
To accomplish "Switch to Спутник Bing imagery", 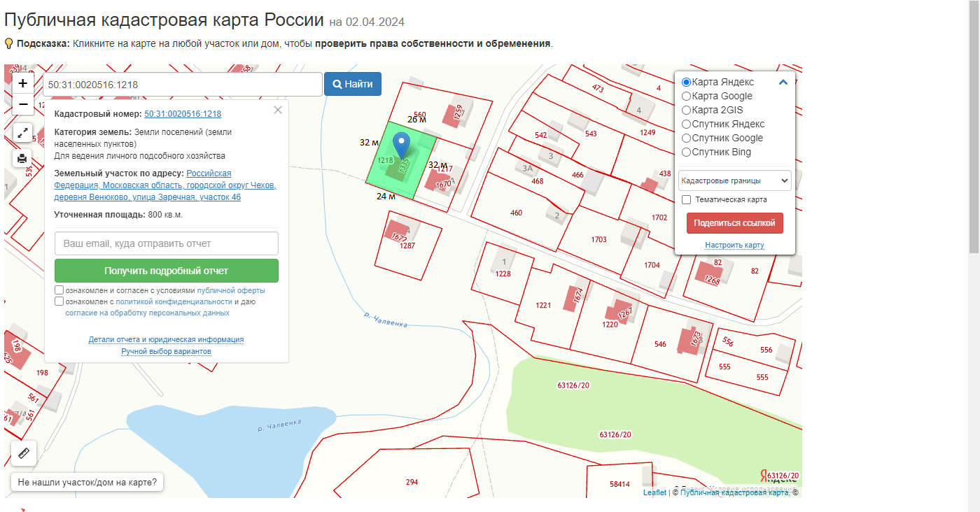I will point(686,152).
